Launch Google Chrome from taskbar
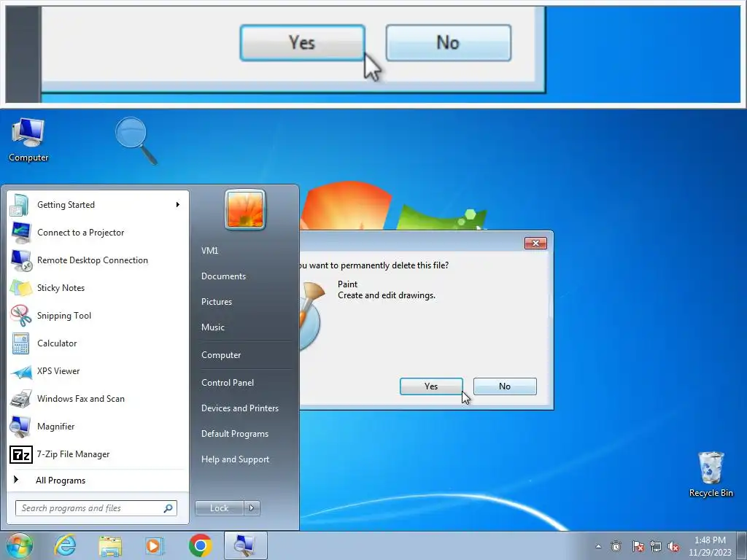This screenshot has width=747, height=560. [200, 545]
